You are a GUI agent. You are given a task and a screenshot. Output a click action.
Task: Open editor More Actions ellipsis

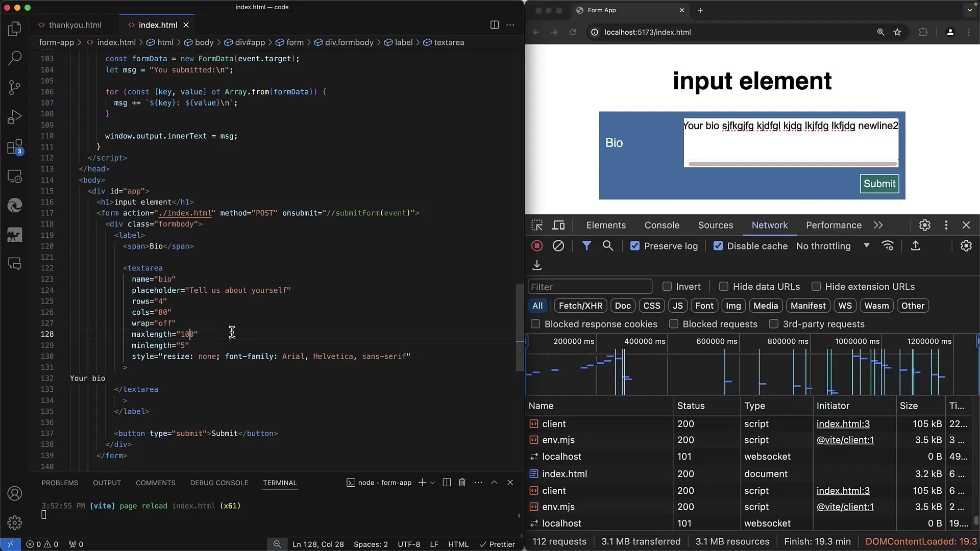coord(510,25)
